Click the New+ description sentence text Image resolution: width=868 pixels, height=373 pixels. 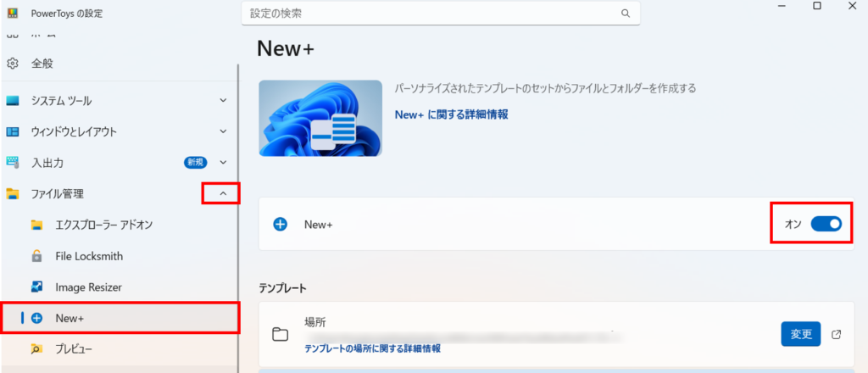click(545, 88)
